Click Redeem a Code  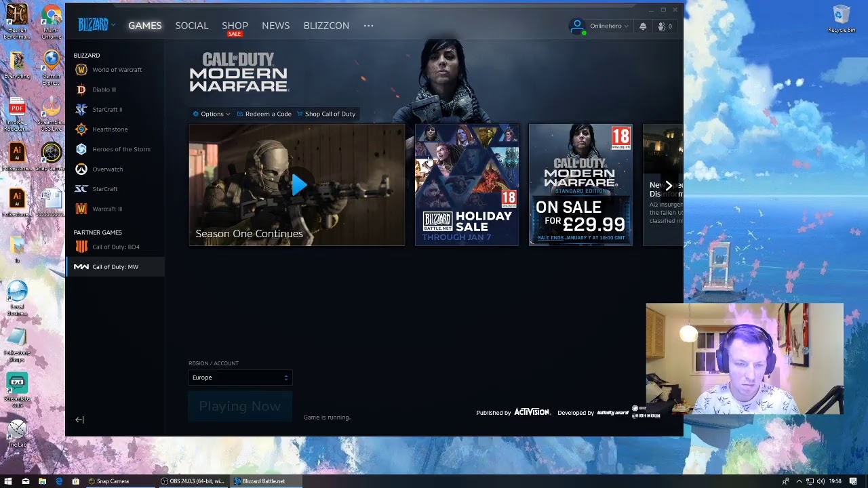tap(264, 114)
